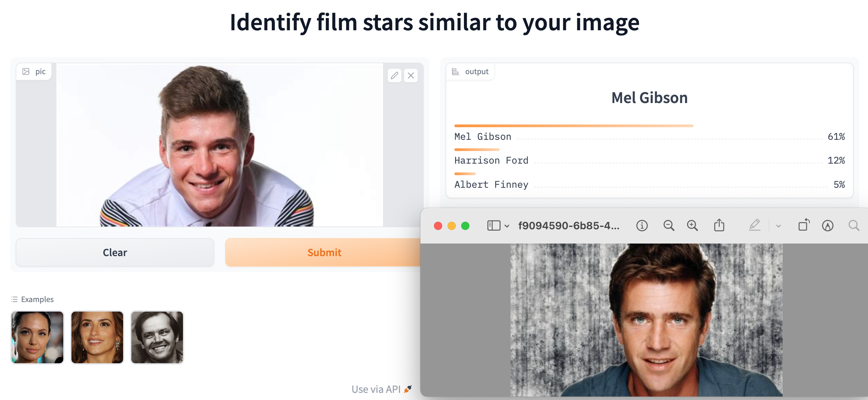The height and width of the screenshot is (400, 868).
Task: Click the Mel Gibson 61% confidence bar
Action: (x=573, y=126)
